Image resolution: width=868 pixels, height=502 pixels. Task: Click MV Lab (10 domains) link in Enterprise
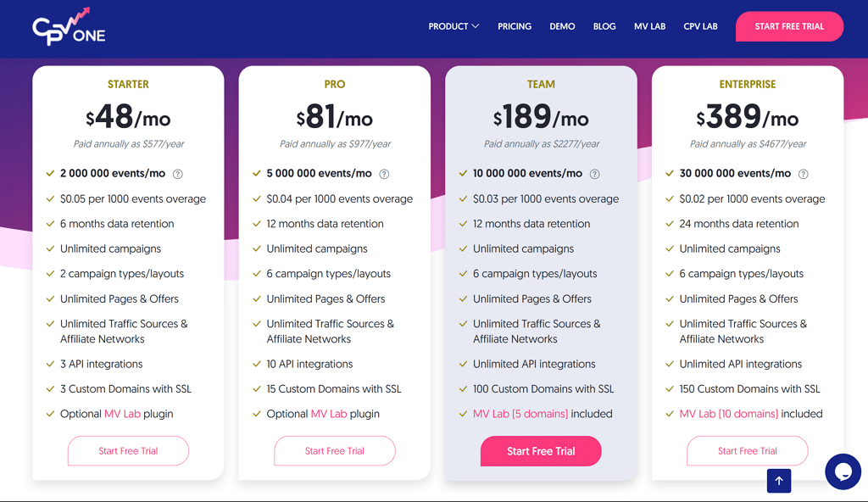click(x=728, y=414)
